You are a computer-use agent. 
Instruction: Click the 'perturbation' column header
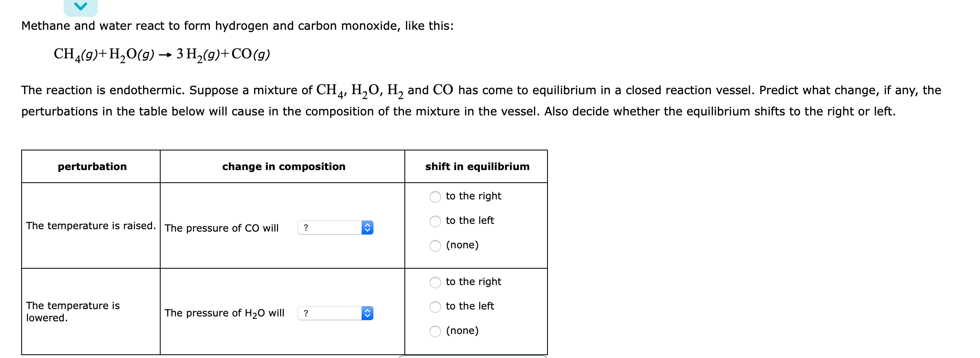[x=92, y=166]
